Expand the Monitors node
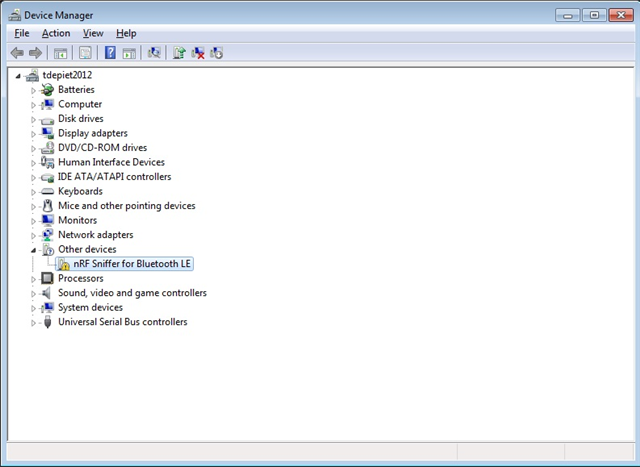Image resolution: width=640 pixels, height=467 pixels. [33, 221]
